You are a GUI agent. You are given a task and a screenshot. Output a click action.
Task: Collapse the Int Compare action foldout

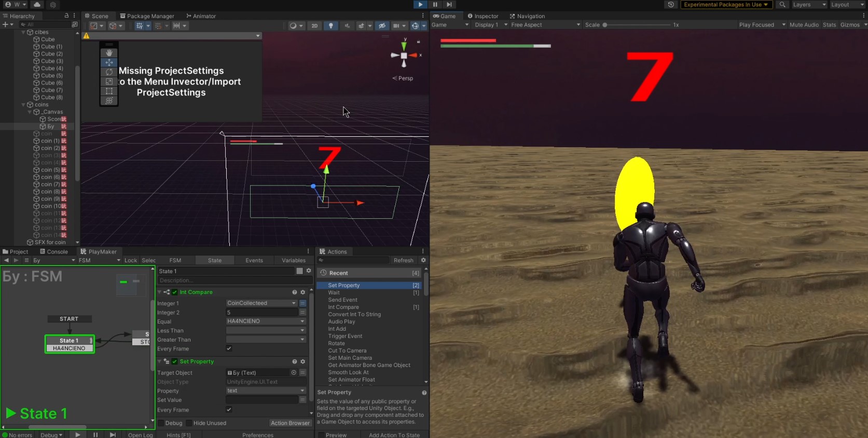point(160,292)
